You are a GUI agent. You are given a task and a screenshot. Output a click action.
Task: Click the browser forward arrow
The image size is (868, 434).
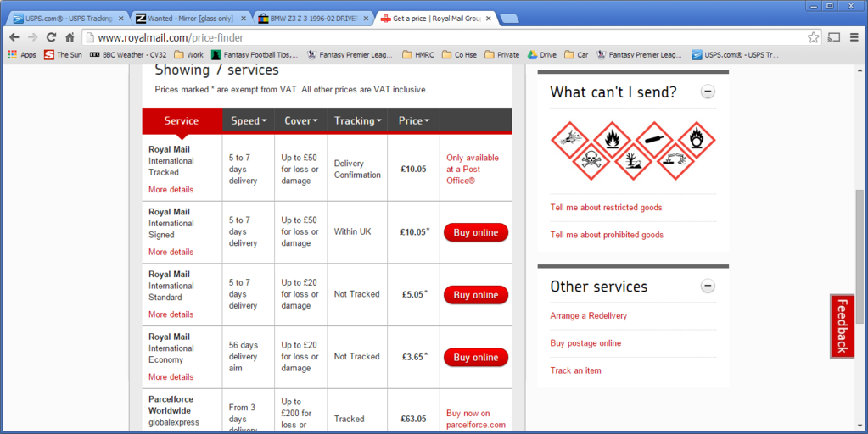[x=32, y=37]
